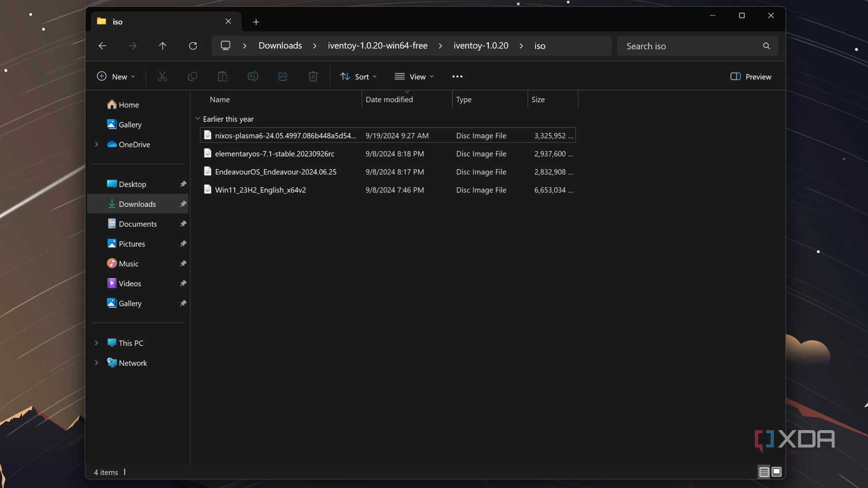Click the Rename icon in toolbar
This screenshot has height=488, width=868.
click(x=253, y=76)
